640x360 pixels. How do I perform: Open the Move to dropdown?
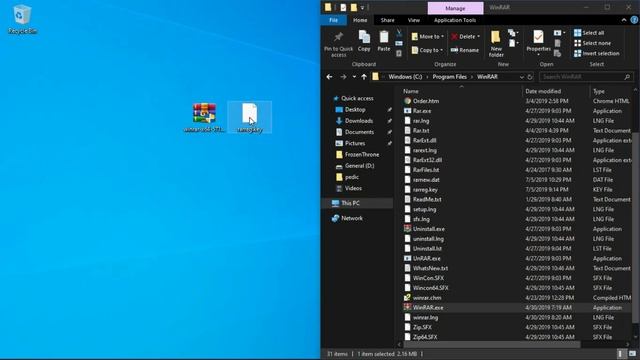427,37
